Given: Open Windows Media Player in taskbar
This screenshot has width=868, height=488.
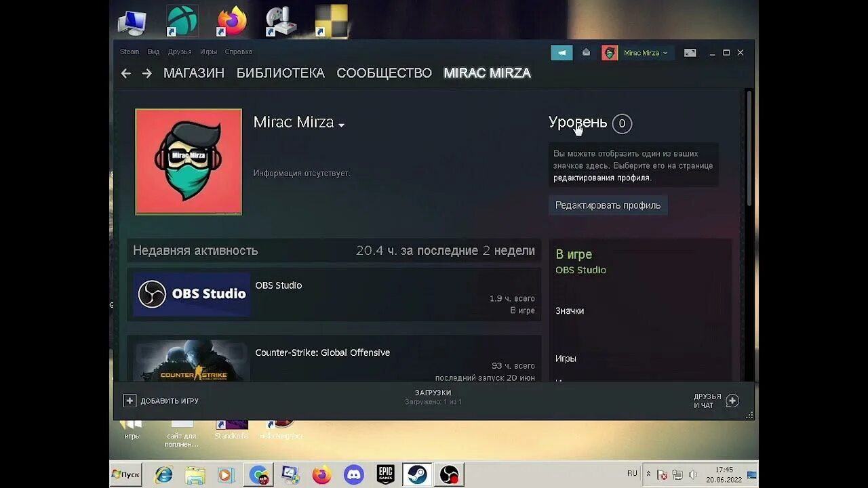Looking at the screenshot, I should (x=226, y=474).
